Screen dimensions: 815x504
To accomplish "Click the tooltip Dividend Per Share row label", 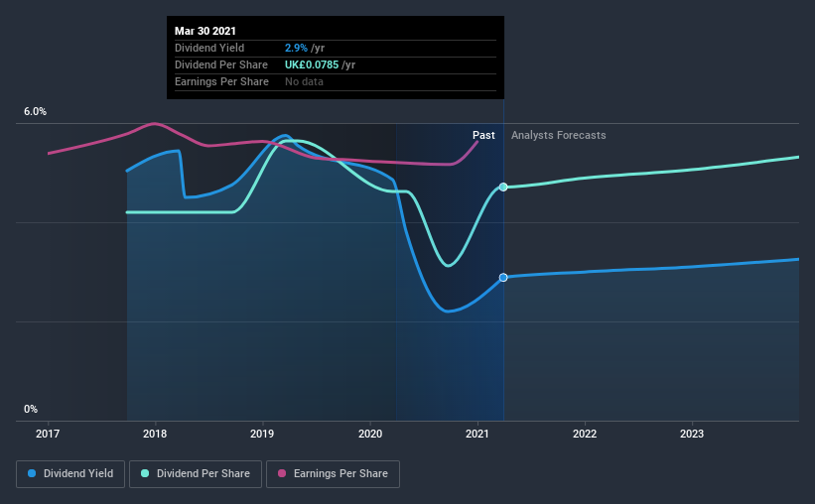I will tap(221, 64).
